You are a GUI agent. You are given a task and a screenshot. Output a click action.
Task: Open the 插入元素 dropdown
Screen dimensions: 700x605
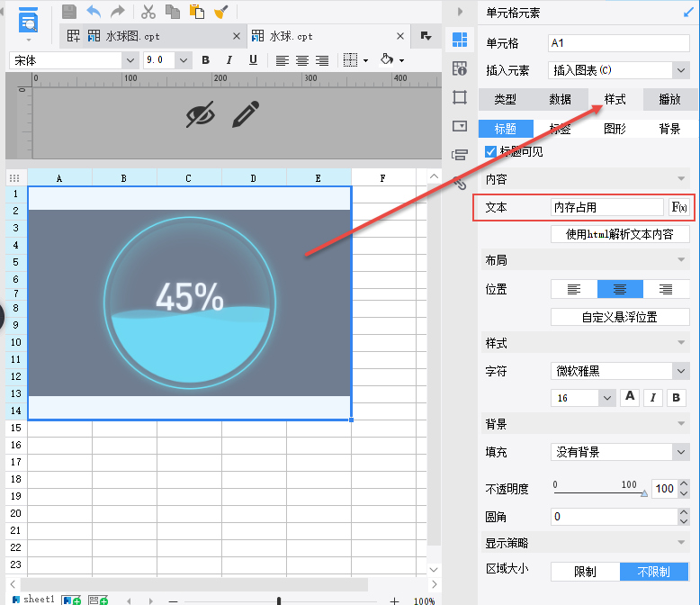[681, 70]
